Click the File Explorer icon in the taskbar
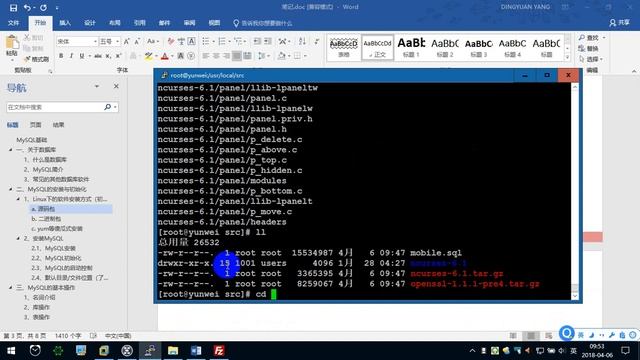This screenshot has width=640, height=360. point(173,350)
